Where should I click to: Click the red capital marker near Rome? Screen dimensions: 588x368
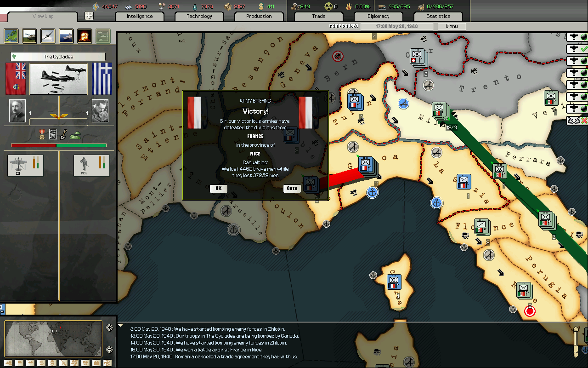pyautogui.click(x=530, y=311)
